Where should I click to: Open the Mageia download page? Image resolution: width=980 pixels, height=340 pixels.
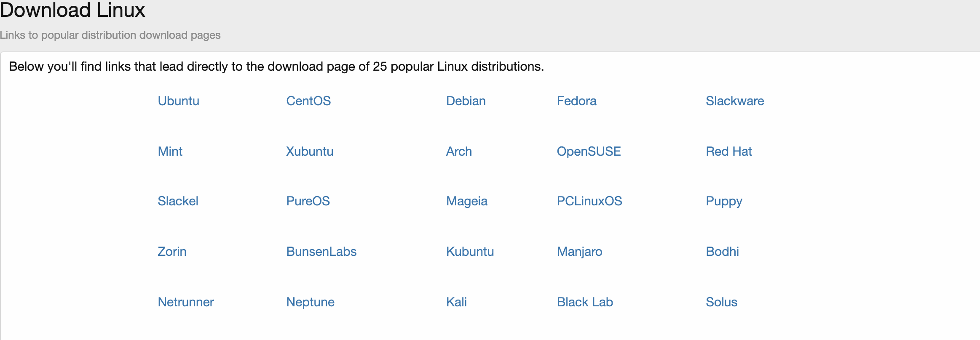[x=466, y=202]
